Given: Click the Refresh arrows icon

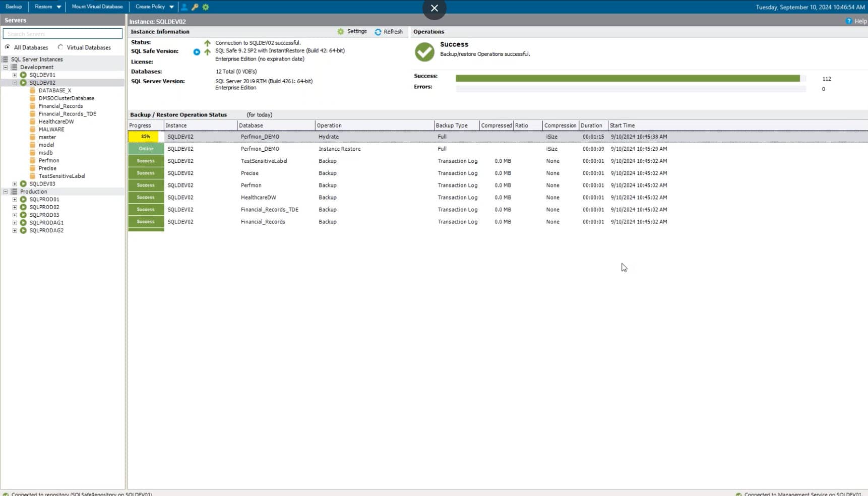Looking at the screenshot, I should tap(378, 32).
